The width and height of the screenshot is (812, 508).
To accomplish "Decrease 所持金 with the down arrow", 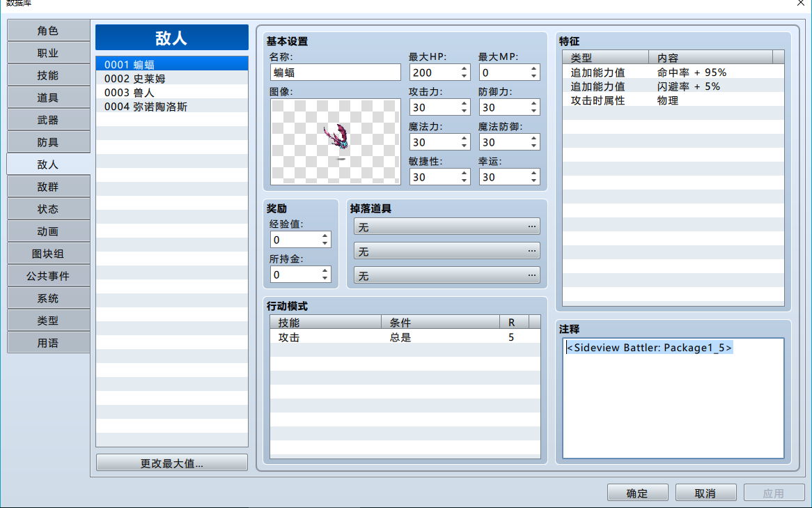I will [325, 278].
